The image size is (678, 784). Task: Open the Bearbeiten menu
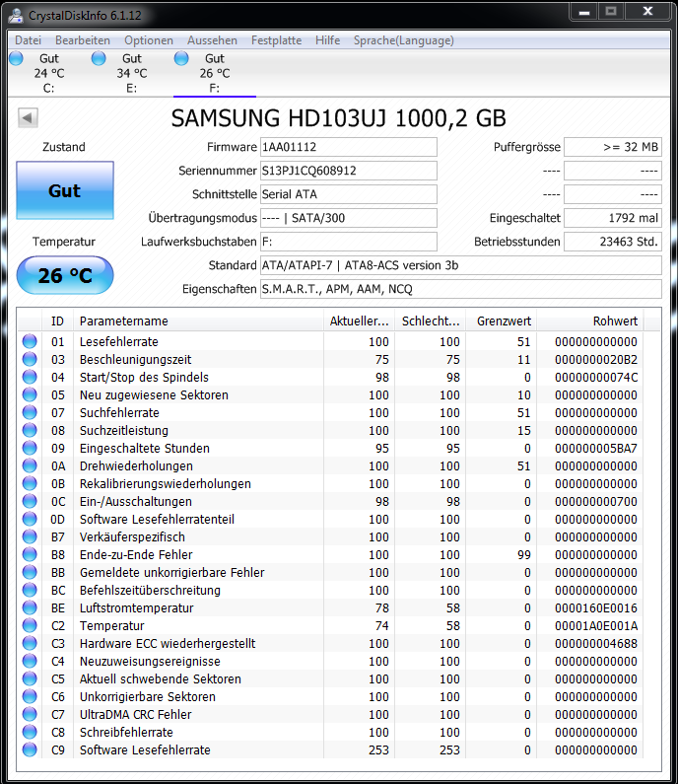(x=83, y=40)
